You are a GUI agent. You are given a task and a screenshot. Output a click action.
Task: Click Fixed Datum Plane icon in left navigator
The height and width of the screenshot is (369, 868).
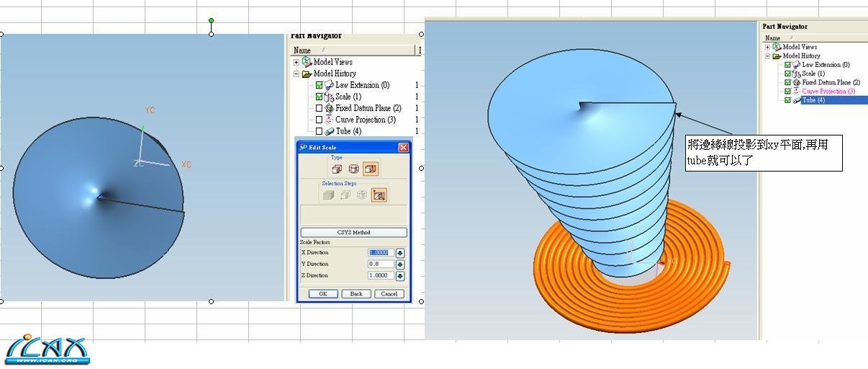point(329,108)
